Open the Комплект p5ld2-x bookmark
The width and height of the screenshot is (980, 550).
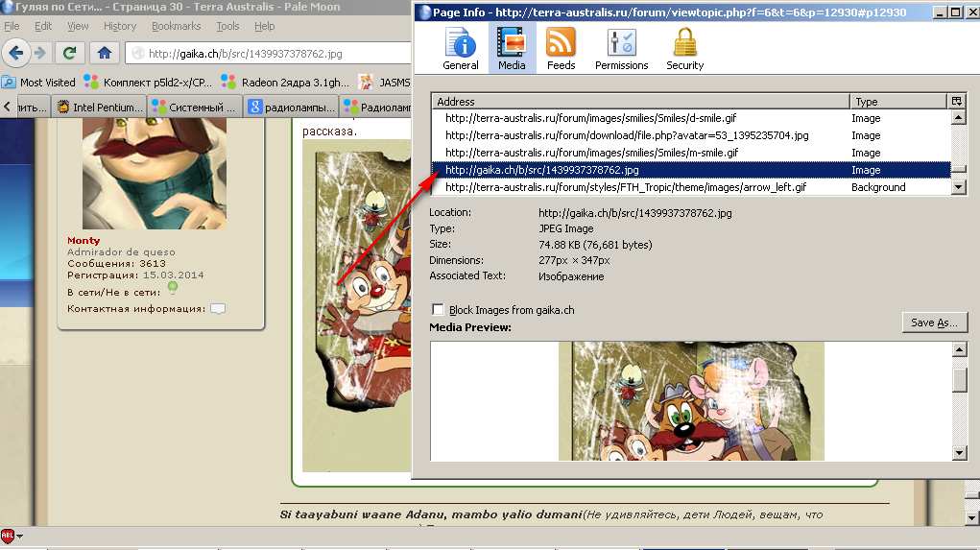149,82
